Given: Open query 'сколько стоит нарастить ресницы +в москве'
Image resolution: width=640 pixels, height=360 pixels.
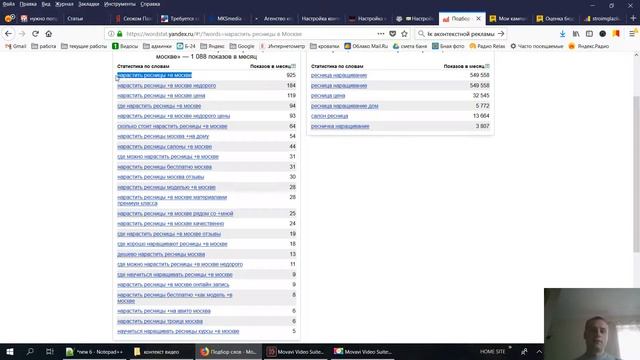Looking at the screenshot, I should [172, 127].
